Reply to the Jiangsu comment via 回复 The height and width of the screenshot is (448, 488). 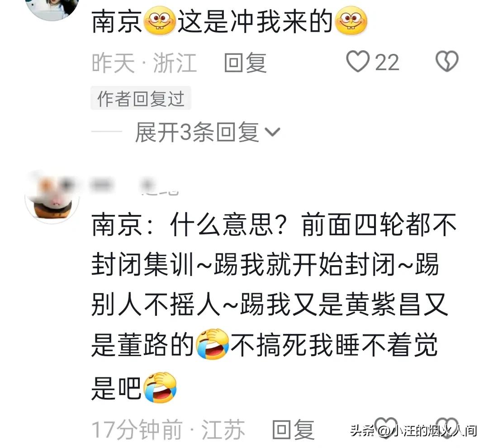click(x=293, y=429)
